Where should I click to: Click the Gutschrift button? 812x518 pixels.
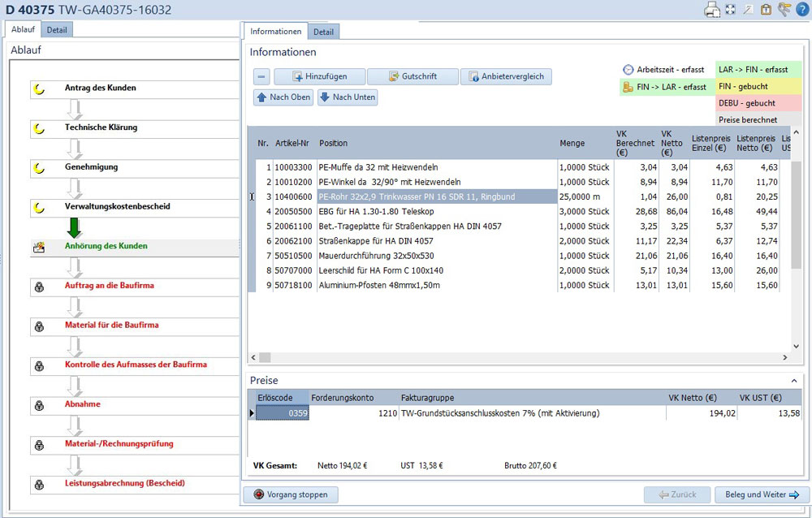[412, 76]
